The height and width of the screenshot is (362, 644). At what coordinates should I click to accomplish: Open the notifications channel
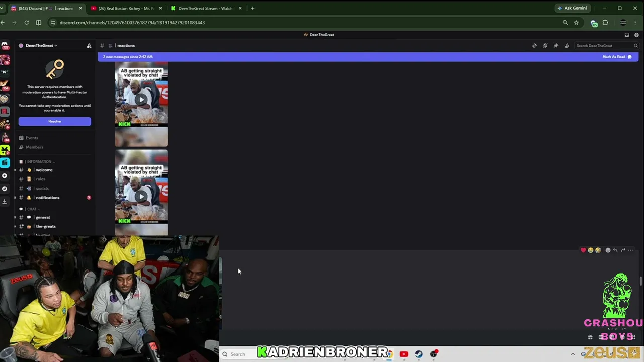click(47, 198)
